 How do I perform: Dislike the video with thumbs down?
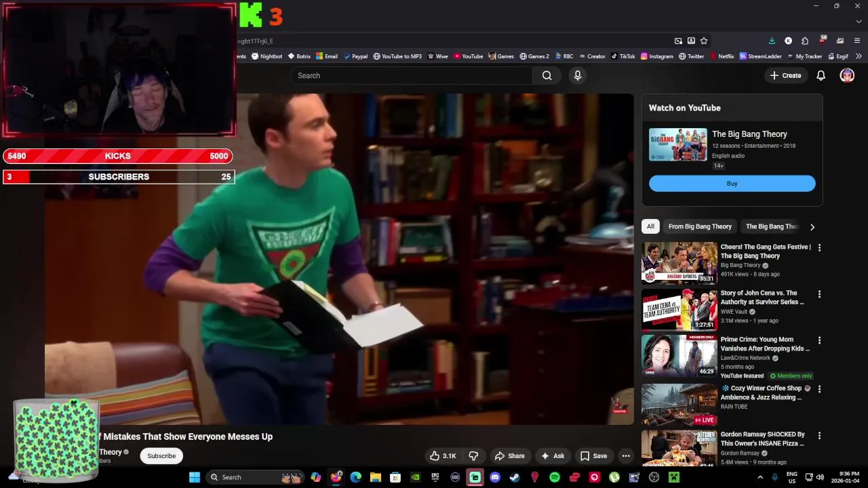click(474, 456)
